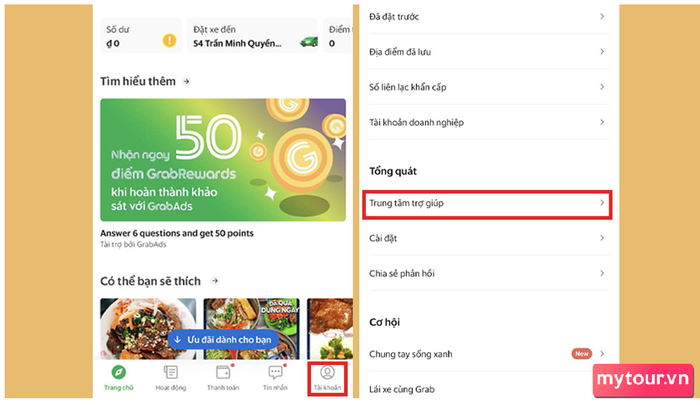Tap the Ưu đãi dành cho bạn button
The width and height of the screenshot is (700, 405).
click(223, 340)
